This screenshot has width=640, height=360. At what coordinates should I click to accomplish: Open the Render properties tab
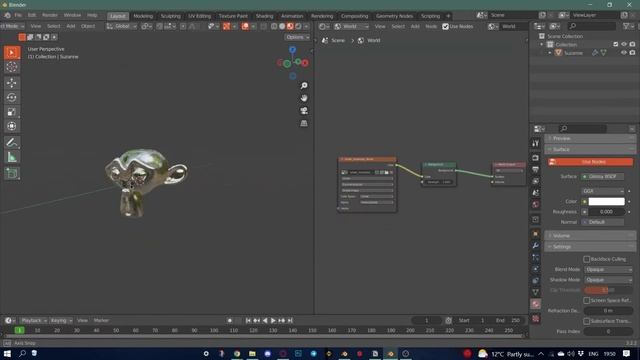point(536,158)
